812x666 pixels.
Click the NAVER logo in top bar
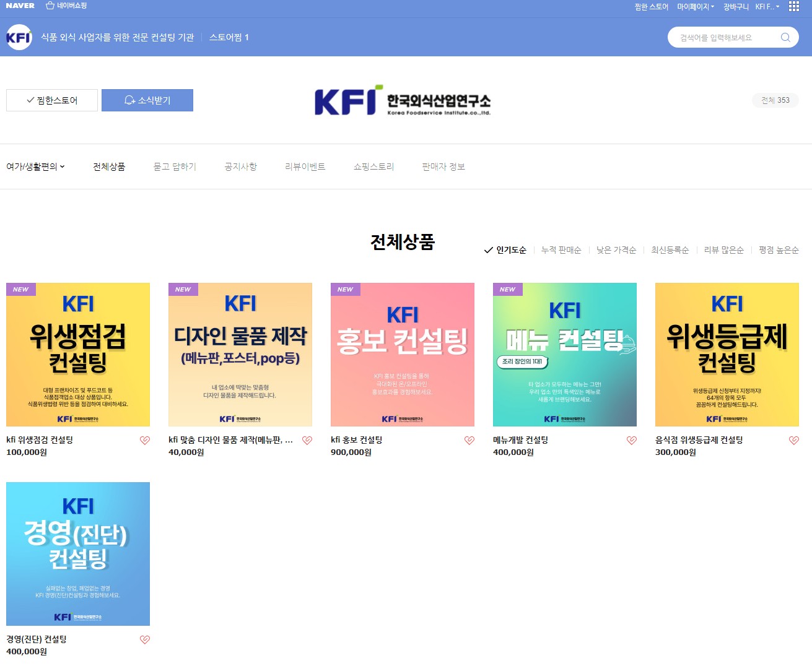pyautogui.click(x=20, y=6)
